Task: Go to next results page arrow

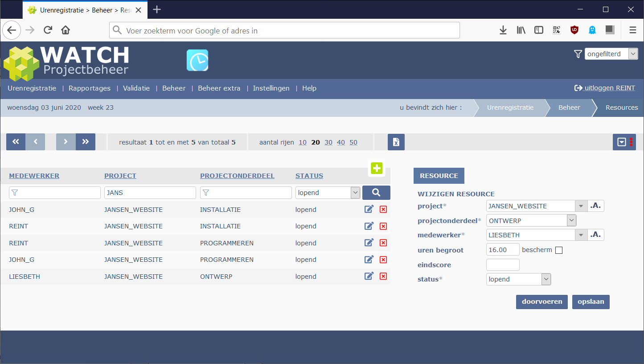Action: point(66,142)
